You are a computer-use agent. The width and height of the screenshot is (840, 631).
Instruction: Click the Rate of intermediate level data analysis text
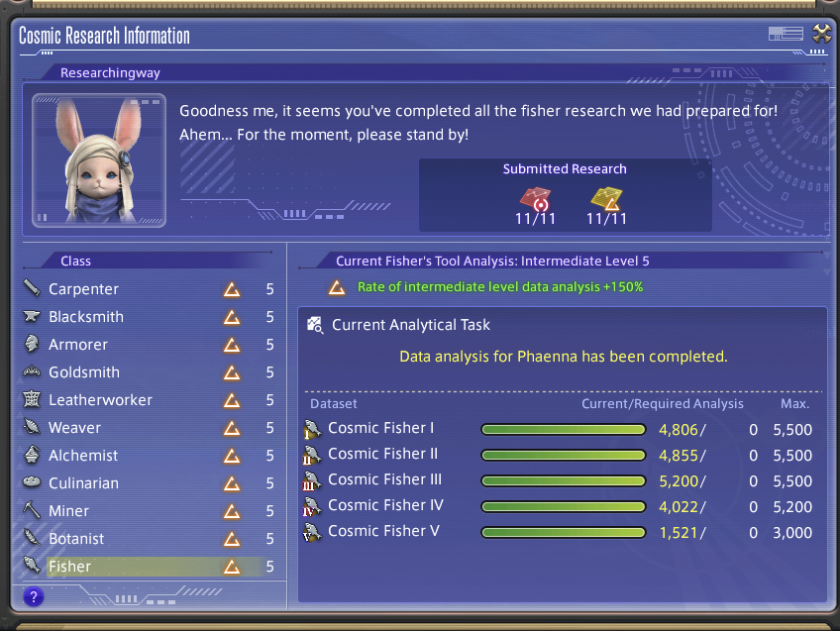click(x=500, y=287)
